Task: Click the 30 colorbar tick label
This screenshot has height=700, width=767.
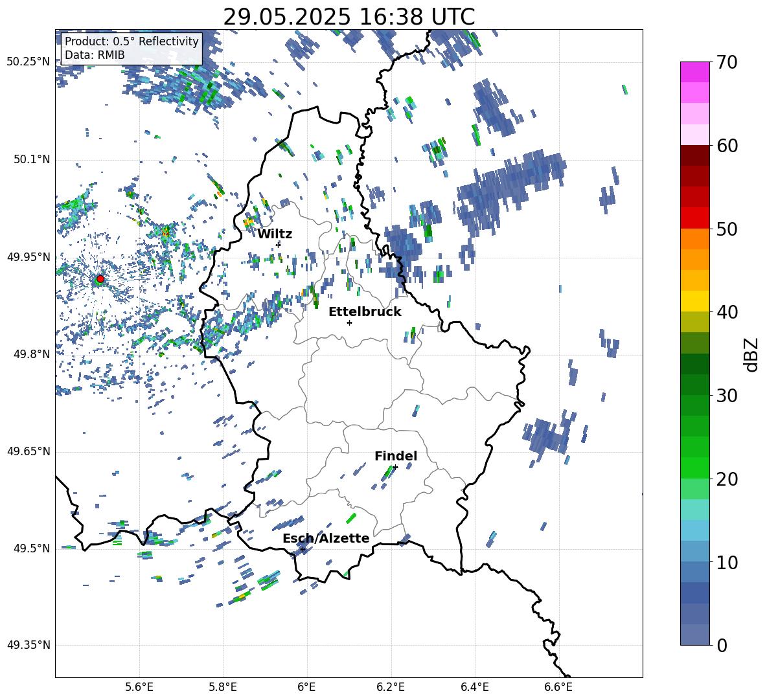Action: pos(727,396)
